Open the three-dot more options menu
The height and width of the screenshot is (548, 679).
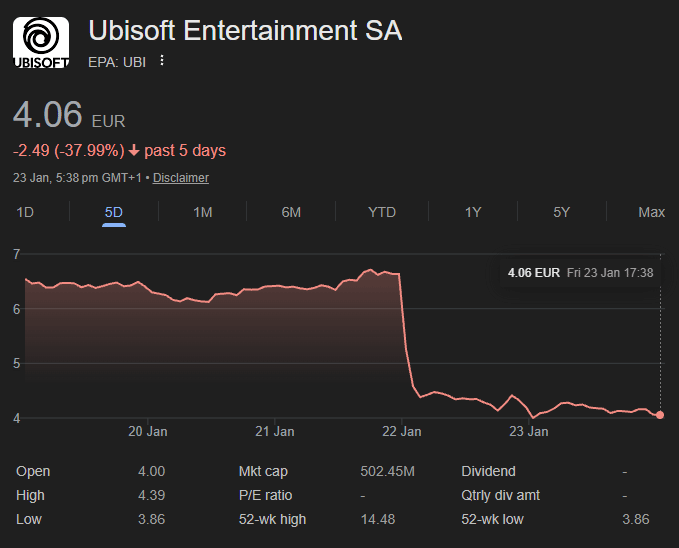coord(162,61)
